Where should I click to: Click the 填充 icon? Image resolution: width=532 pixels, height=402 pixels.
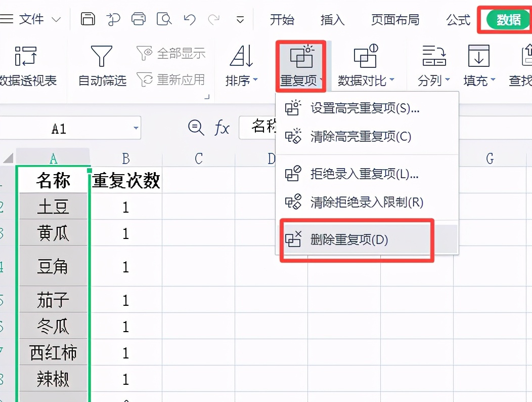[479, 56]
